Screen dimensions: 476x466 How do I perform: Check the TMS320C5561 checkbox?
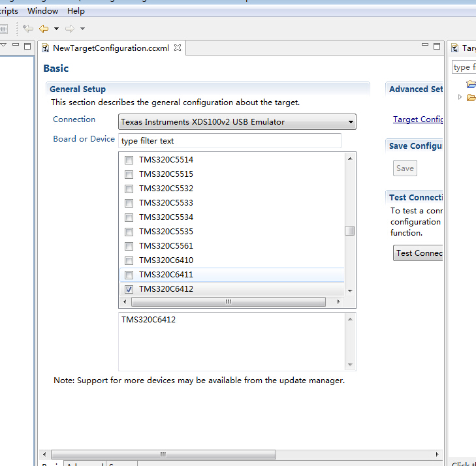pos(129,246)
